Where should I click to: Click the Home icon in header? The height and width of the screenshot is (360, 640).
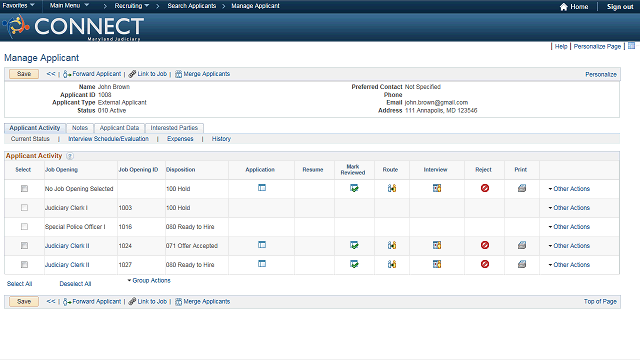click(x=564, y=7)
